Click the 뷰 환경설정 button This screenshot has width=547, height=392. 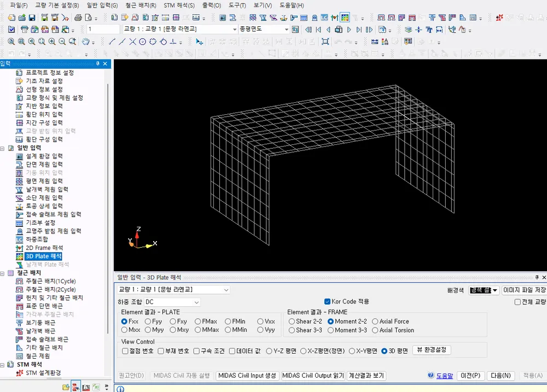tap(432, 350)
